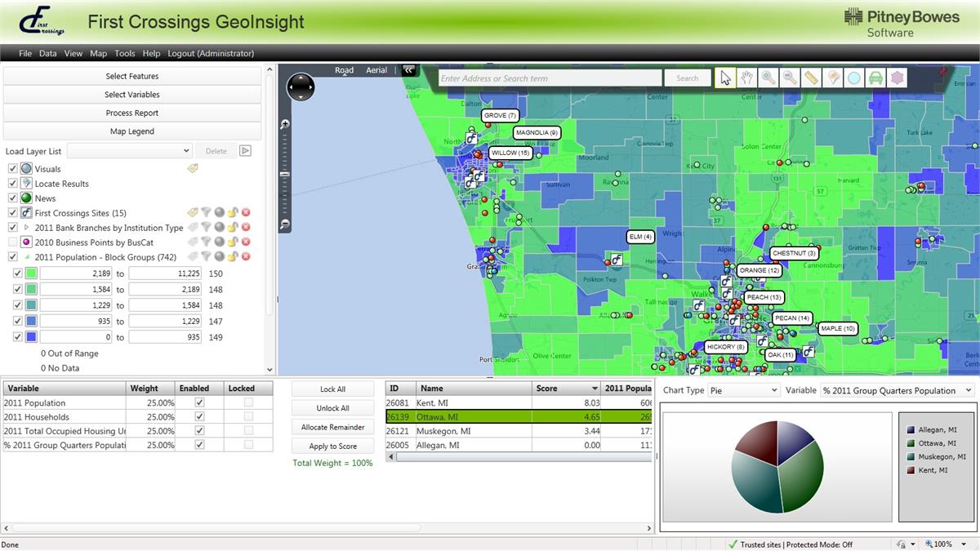Expand 2011 Bank Branches by Institution Type

click(x=26, y=228)
